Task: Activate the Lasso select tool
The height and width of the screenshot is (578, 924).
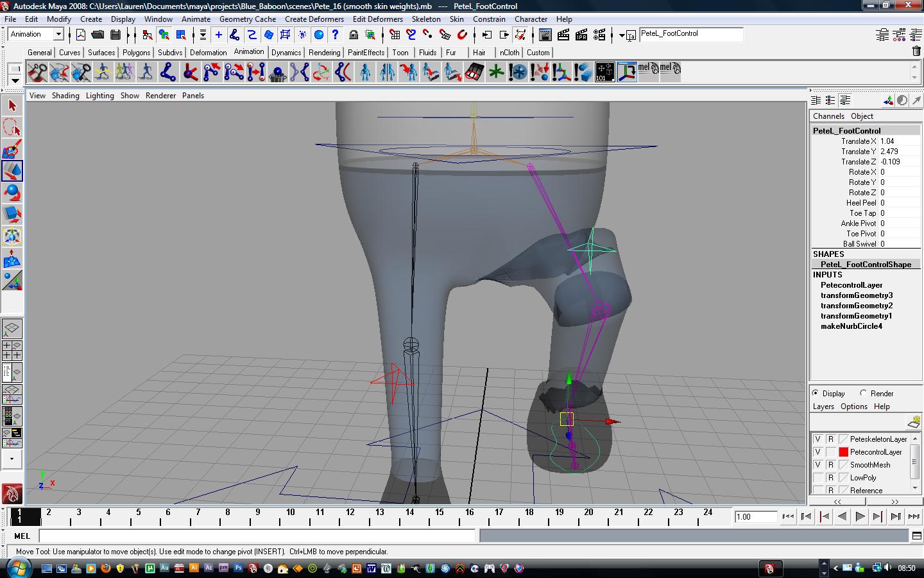Action: 12,127
